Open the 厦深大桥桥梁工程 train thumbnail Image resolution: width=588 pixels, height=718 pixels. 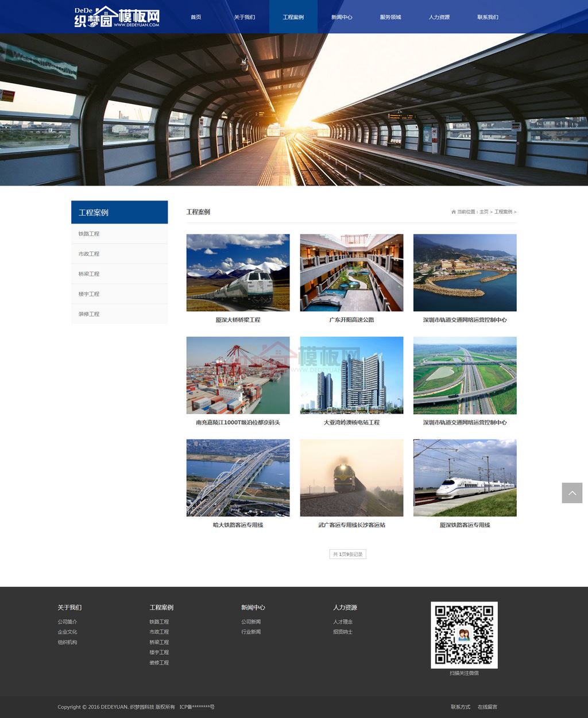[238, 272]
